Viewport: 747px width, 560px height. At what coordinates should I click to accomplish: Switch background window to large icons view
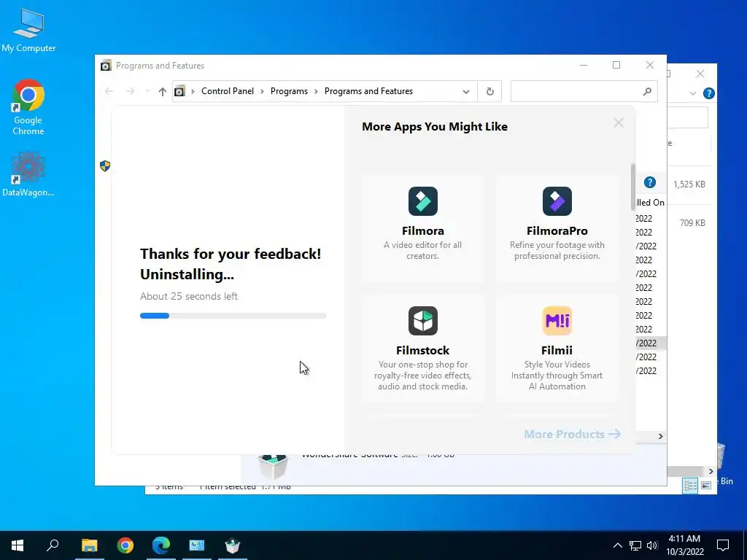(706, 485)
